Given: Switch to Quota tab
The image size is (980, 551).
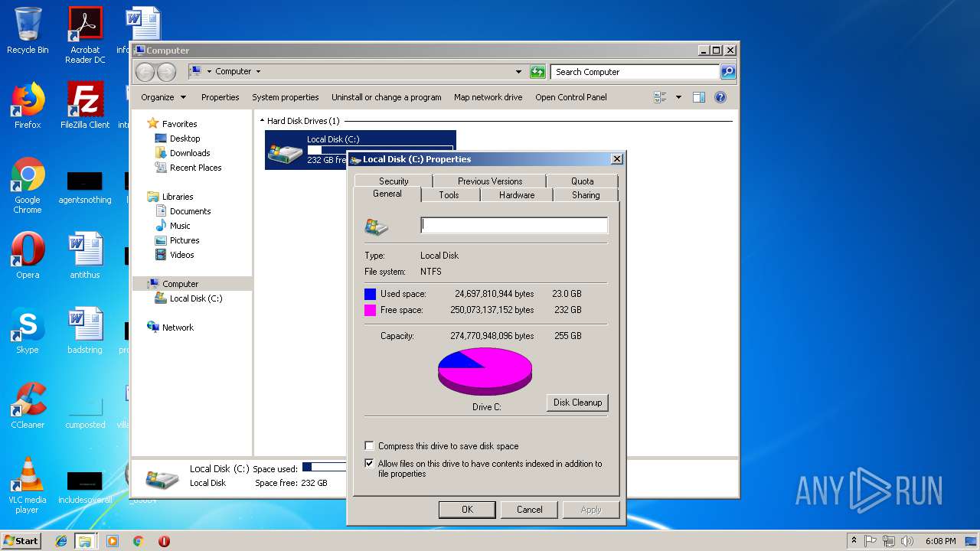Looking at the screenshot, I should click(x=582, y=181).
